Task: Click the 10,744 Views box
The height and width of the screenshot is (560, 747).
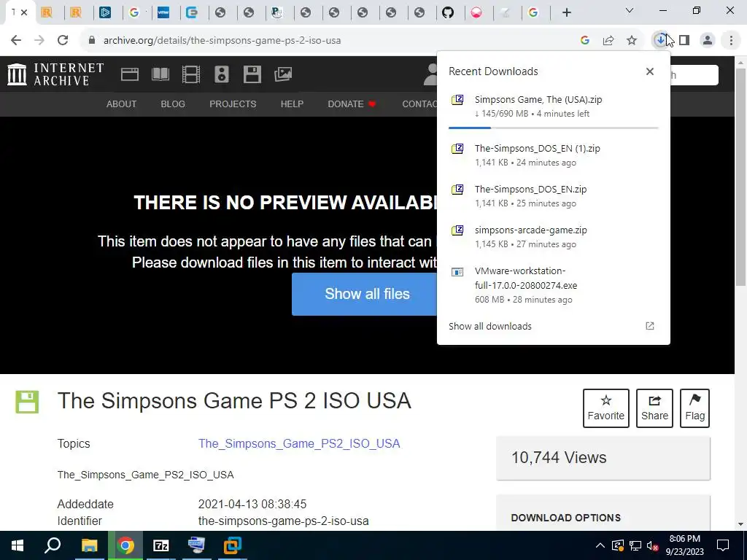Action: (603, 458)
